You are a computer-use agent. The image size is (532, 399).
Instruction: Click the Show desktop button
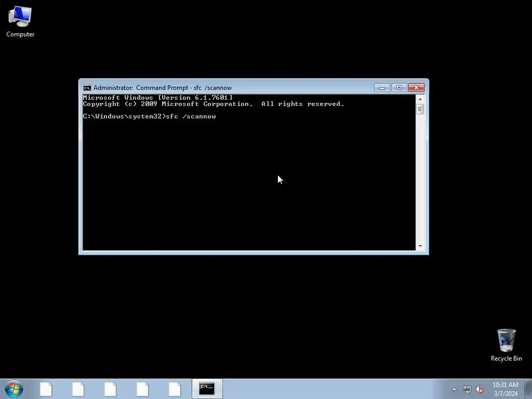[x=528, y=389]
